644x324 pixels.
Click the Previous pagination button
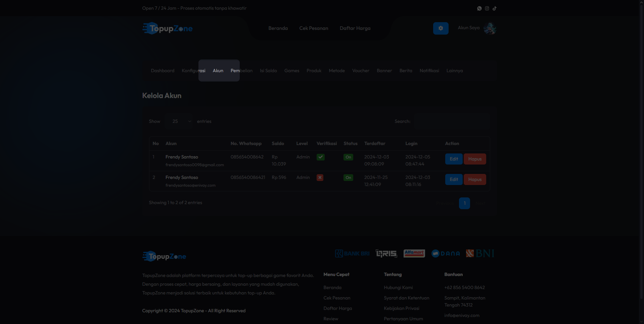(x=445, y=203)
